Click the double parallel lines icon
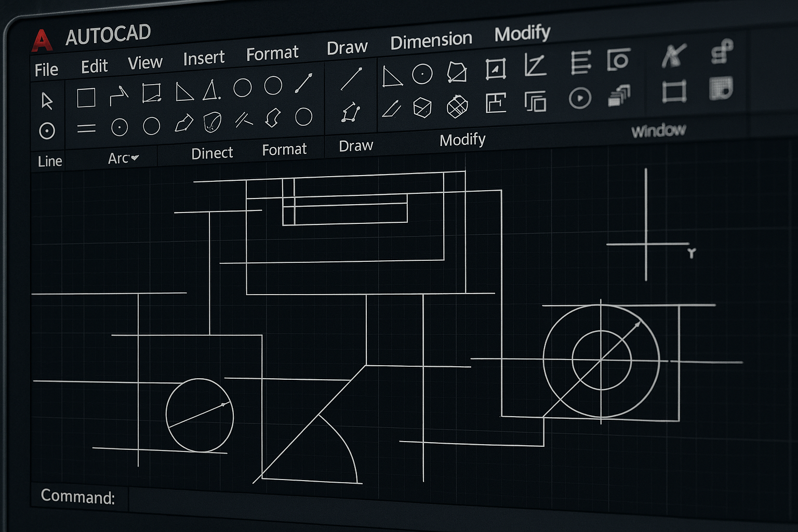This screenshot has height=532, width=798. (86, 128)
